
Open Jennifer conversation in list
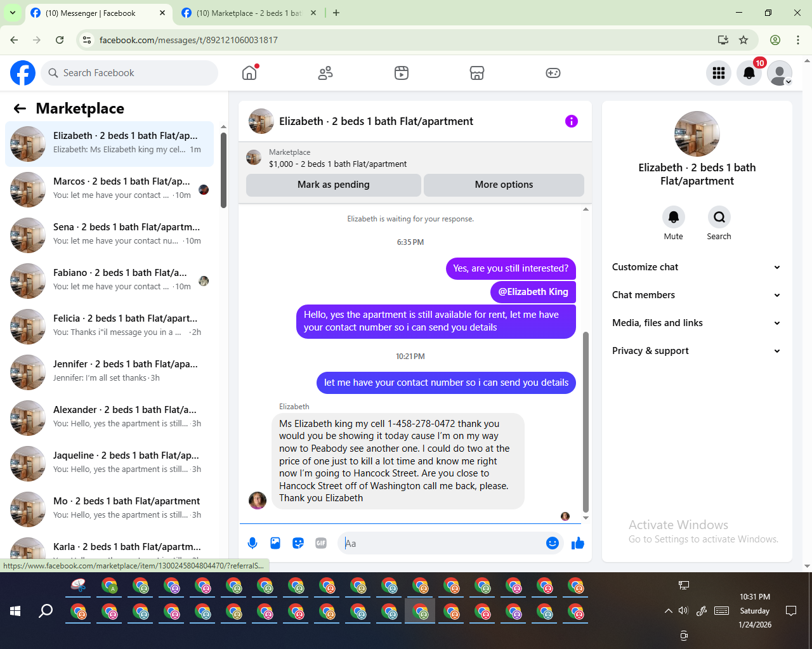click(110, 372)
